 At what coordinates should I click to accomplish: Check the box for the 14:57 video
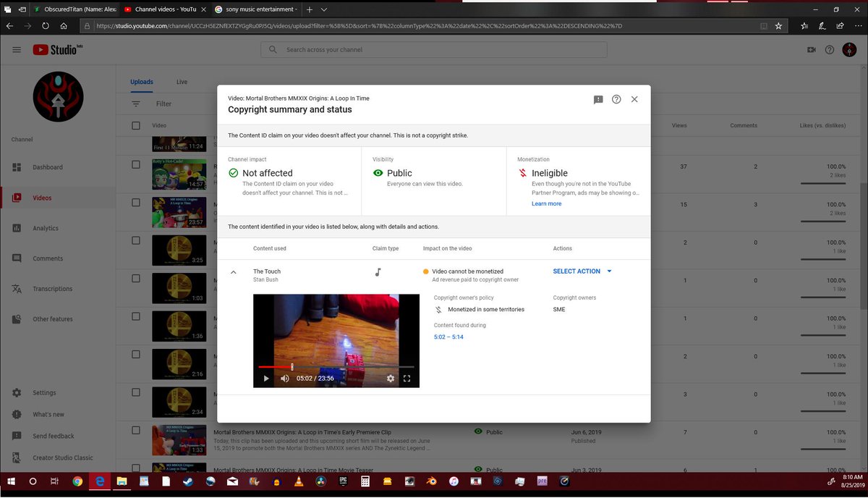click(136, 165)
